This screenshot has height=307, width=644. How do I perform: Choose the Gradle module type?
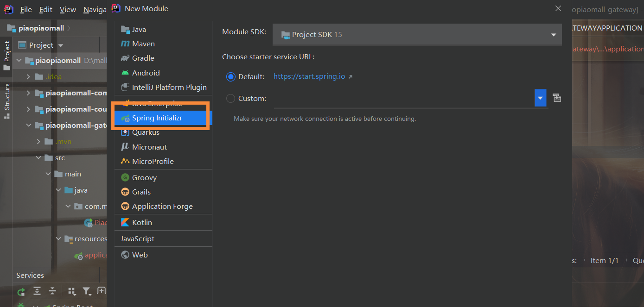click(x=143, y=58)
